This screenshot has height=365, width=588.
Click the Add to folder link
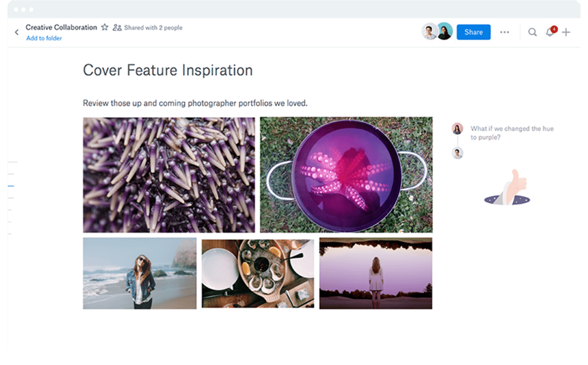pos(44,38)
